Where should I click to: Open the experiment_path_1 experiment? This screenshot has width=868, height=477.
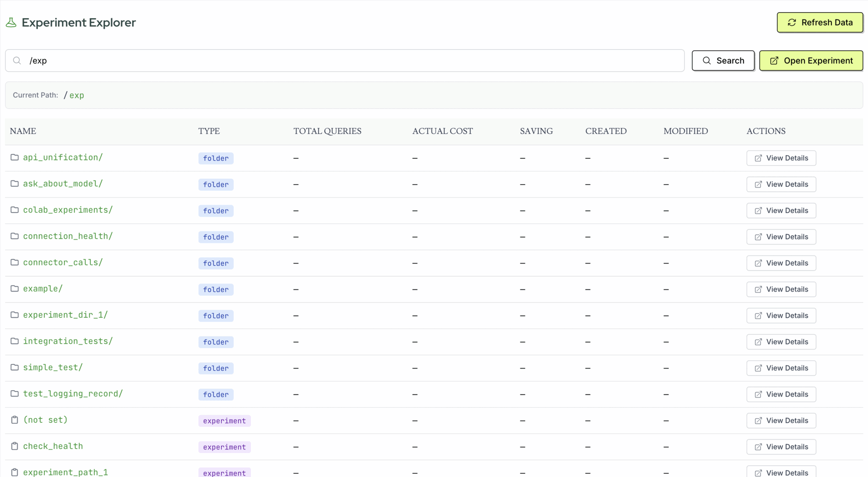tap(66, 472)
